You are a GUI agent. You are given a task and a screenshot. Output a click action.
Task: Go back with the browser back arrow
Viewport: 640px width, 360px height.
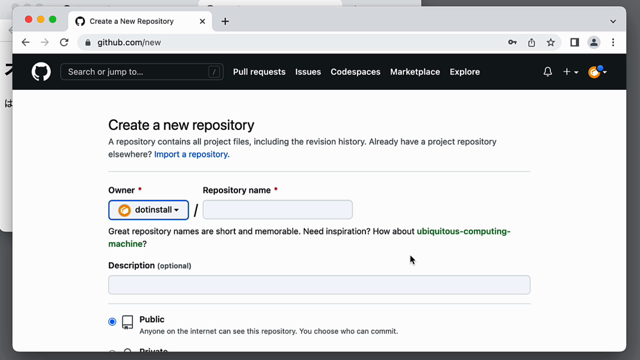[26, 42]
